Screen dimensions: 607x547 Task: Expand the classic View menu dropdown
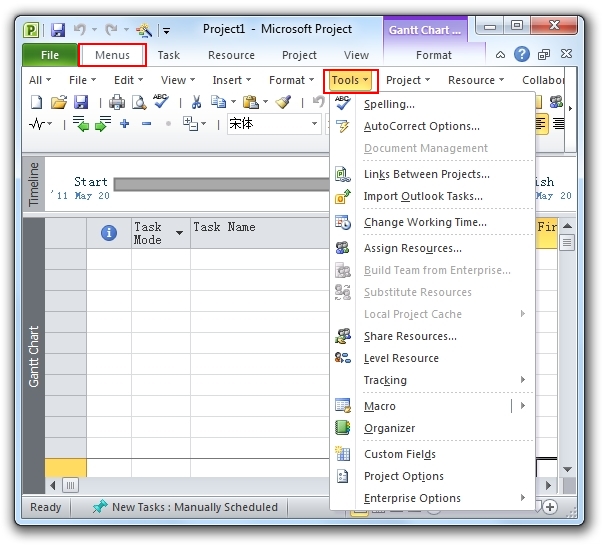coord(178,80)
